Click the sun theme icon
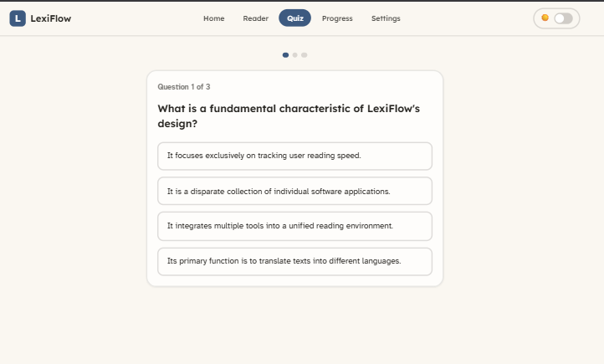Viewport: 604px width, 364px height. pos(545,18)
